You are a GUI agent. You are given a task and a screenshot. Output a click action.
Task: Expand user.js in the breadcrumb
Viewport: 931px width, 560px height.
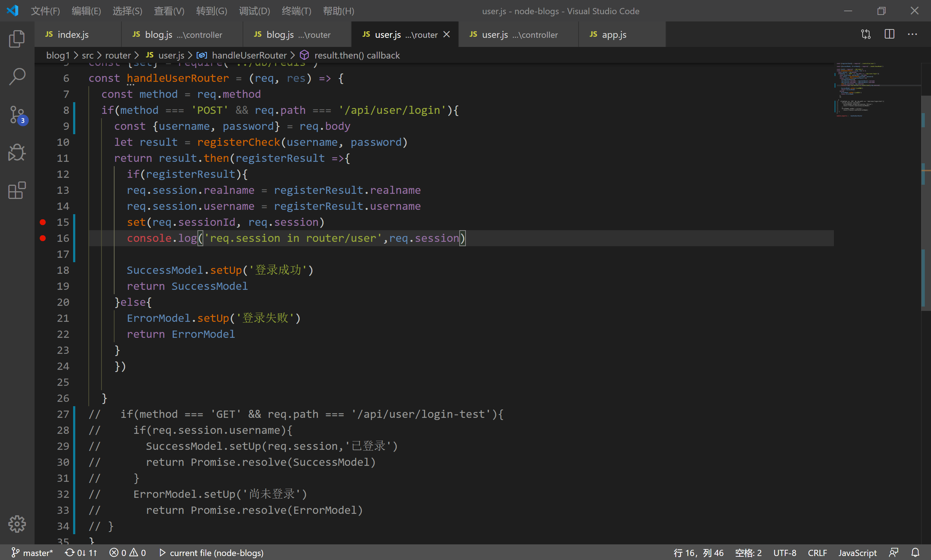tap(165, 56)
